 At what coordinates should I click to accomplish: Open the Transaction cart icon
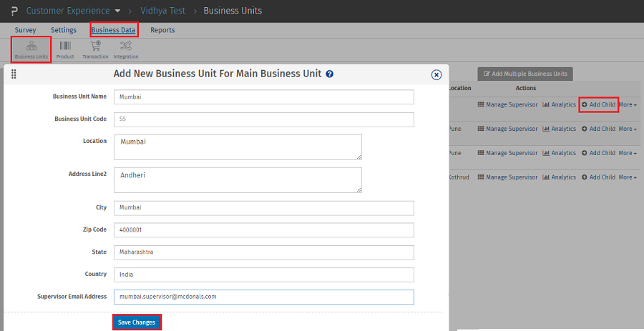pos(95,49)
